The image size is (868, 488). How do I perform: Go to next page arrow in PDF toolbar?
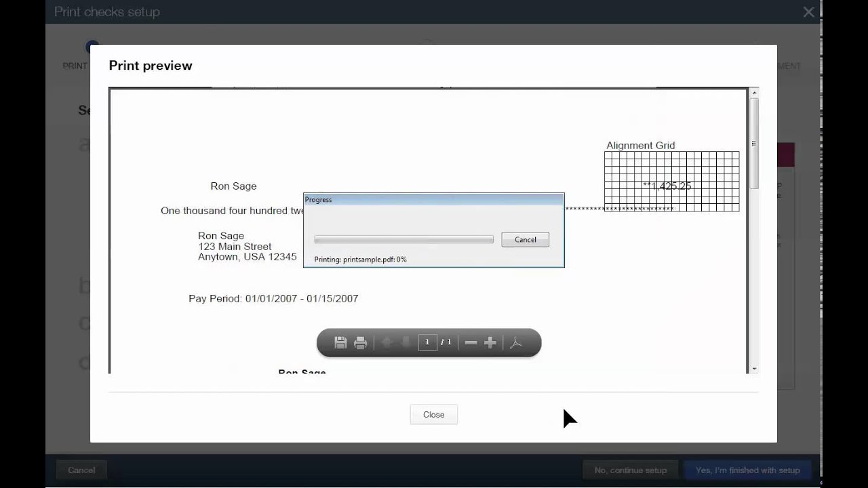(x=406, y=342)
